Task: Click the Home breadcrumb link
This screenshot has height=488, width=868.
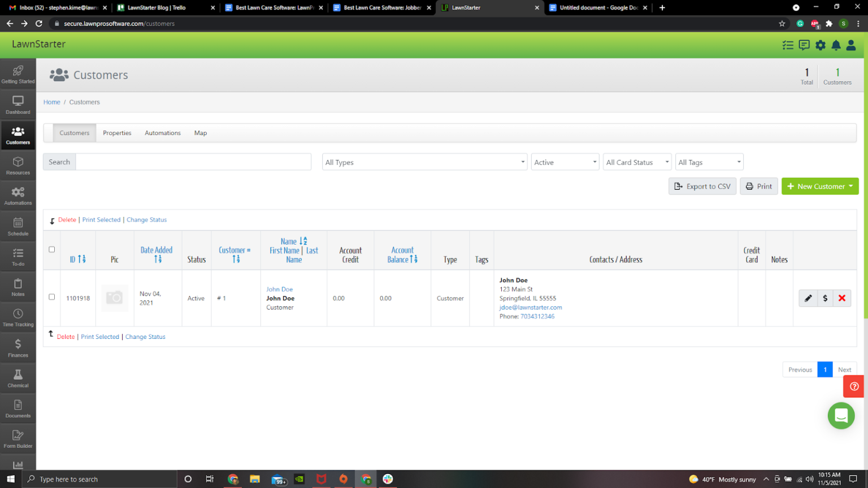Action: click(x=51, y=102)
